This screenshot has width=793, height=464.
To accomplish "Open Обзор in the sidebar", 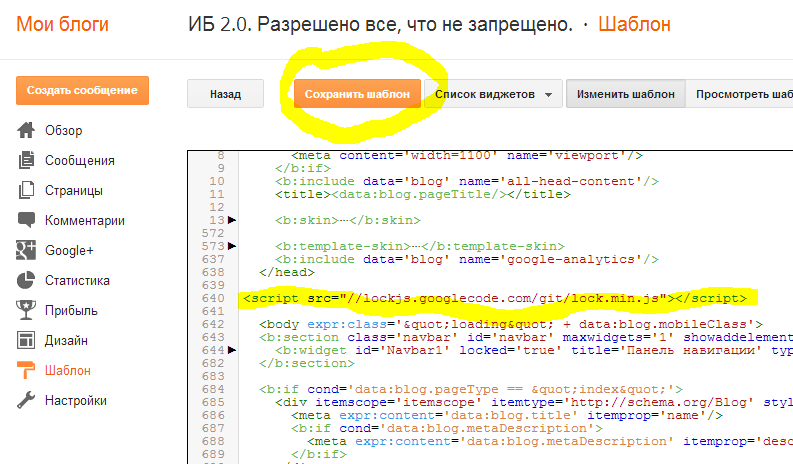I will click(x=64, y=131).
